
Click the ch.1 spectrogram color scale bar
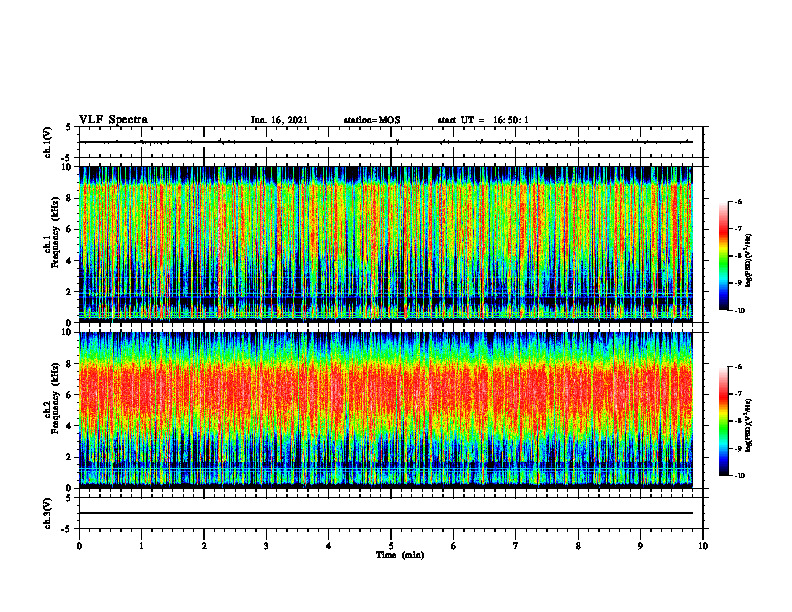(x=723, y=256)
